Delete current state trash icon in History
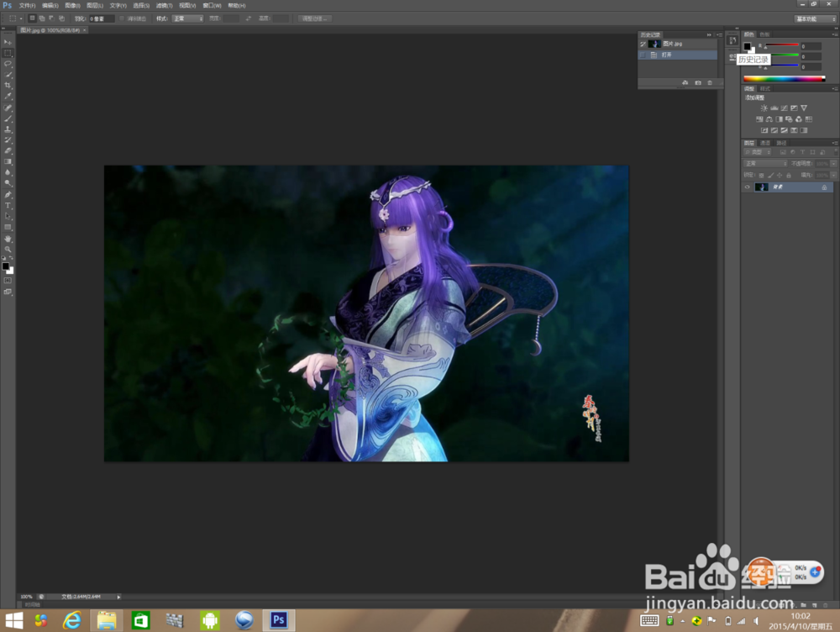 [710, 82]
